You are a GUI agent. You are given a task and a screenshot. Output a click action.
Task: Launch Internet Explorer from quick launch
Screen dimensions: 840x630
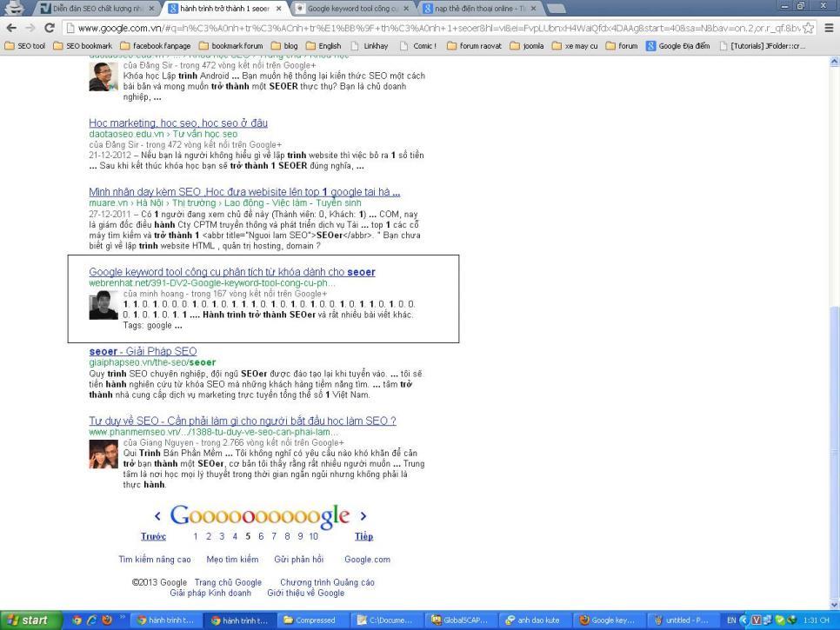coord(92,620)
